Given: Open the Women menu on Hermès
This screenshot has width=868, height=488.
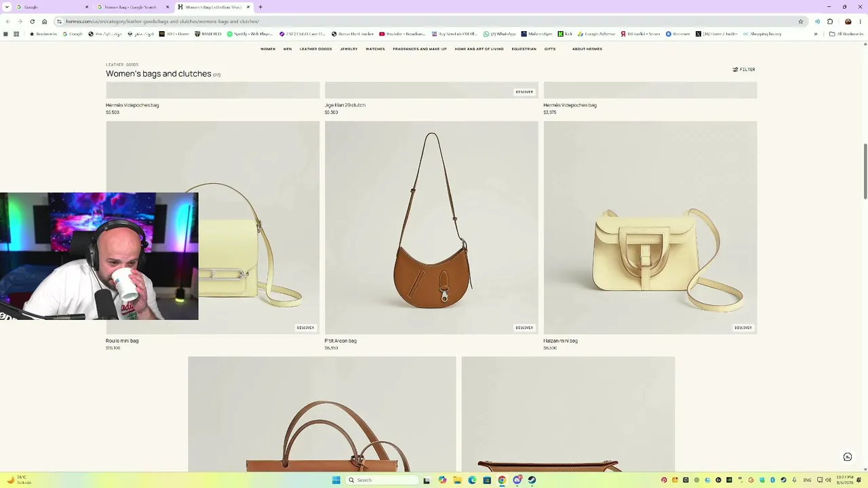Looking at the screenshot, I should coord(268,49).
